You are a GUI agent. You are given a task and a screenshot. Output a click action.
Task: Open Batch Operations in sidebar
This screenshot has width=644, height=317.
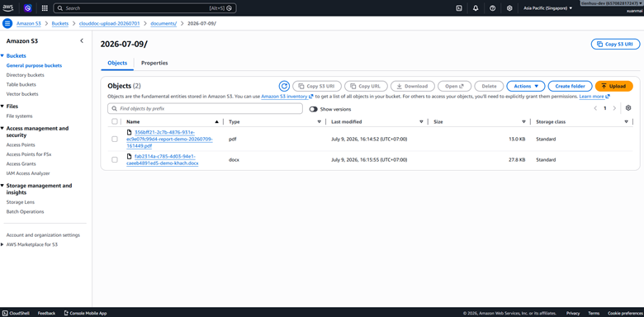(25, 211)
